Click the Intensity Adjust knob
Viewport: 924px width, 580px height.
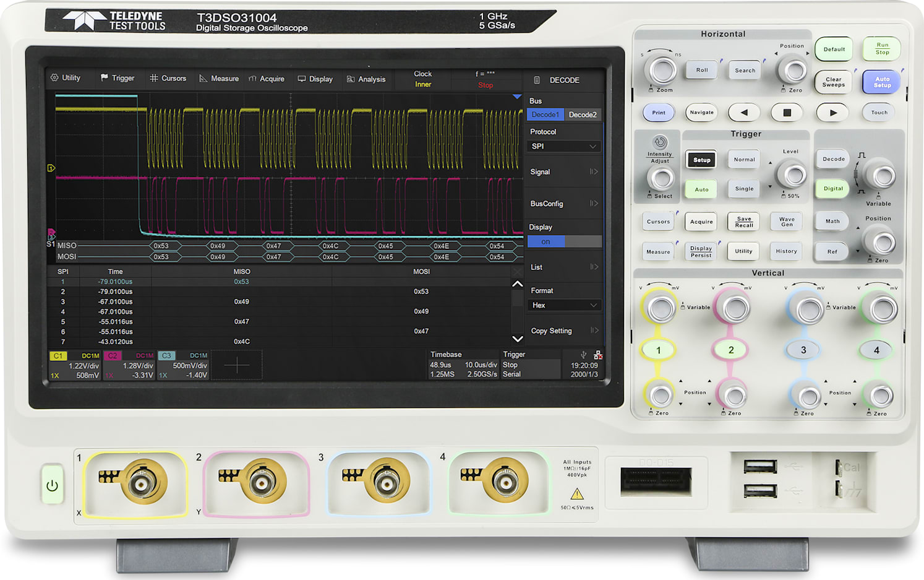(x=662, y=179)
